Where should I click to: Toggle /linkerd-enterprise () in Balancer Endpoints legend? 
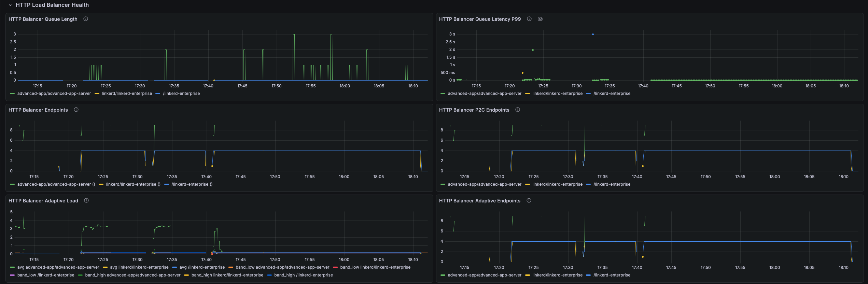(x=192, y=184)
